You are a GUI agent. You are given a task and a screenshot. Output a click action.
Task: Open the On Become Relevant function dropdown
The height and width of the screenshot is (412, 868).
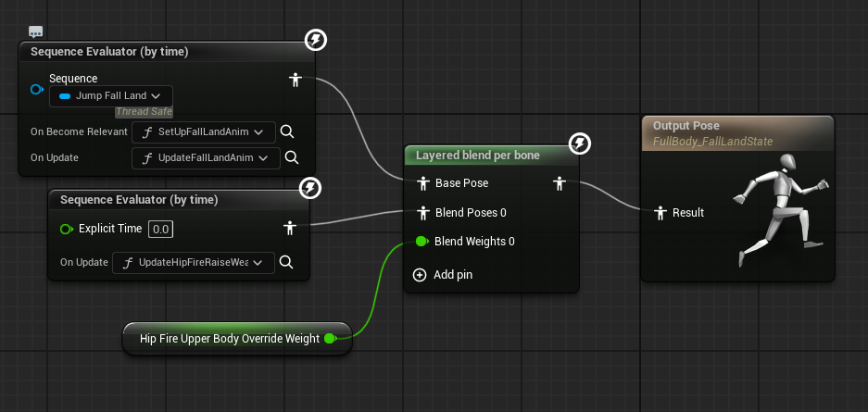click(x=203, y=131)
